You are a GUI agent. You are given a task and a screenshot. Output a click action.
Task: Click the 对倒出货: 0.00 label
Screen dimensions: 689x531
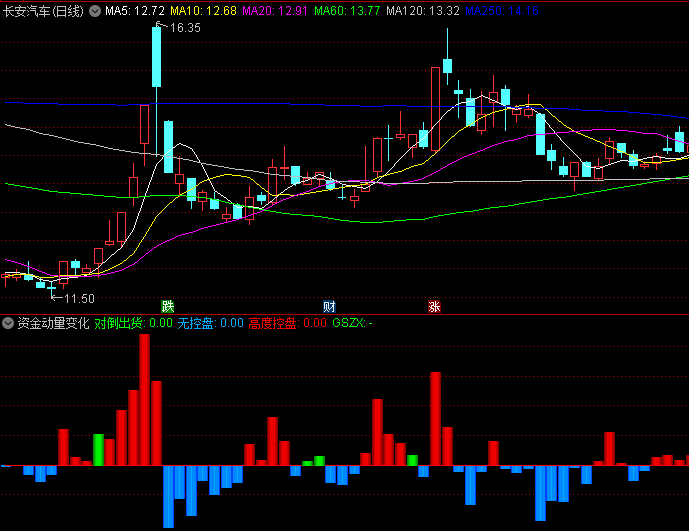[134, 324]
